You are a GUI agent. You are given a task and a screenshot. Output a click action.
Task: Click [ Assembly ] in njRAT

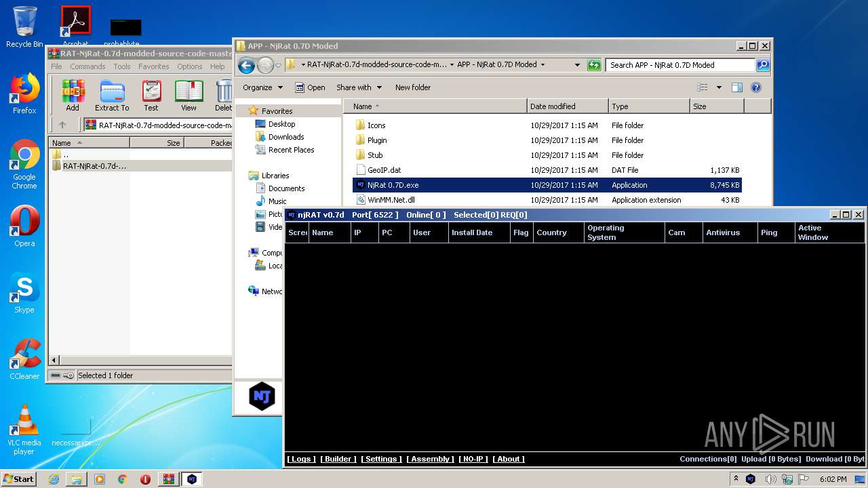[431, 459]
